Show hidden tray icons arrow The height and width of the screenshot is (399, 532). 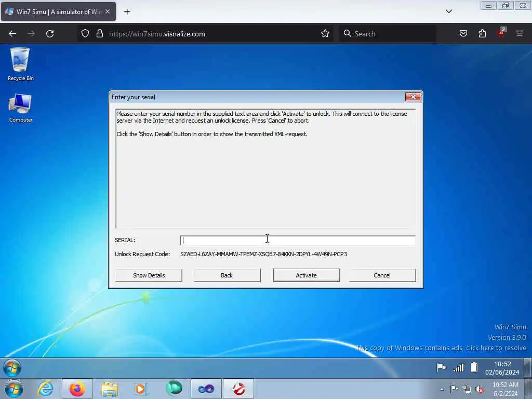click(x=442, y=389)
